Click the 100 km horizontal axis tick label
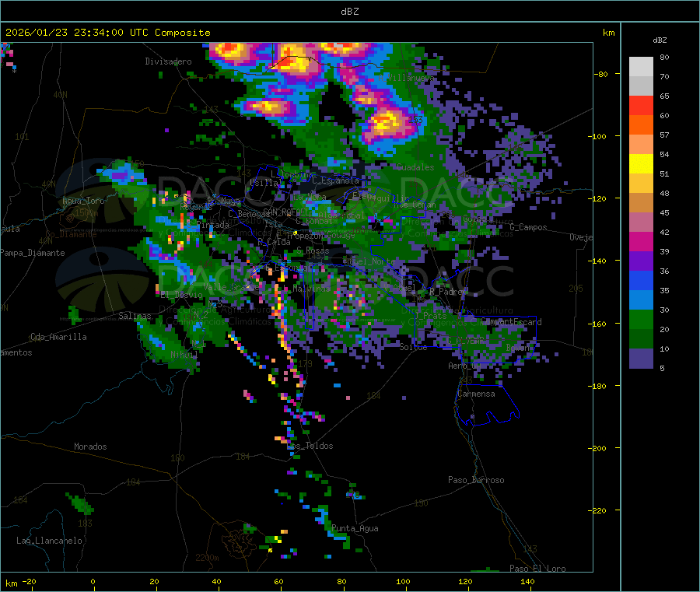 coord(403,582)
